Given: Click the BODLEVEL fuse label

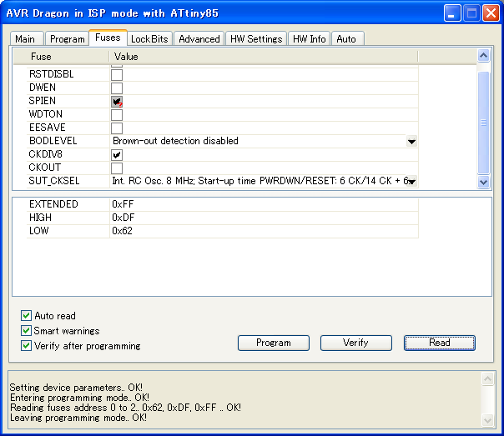Looking at the screenshot, I should coord(53,141).
